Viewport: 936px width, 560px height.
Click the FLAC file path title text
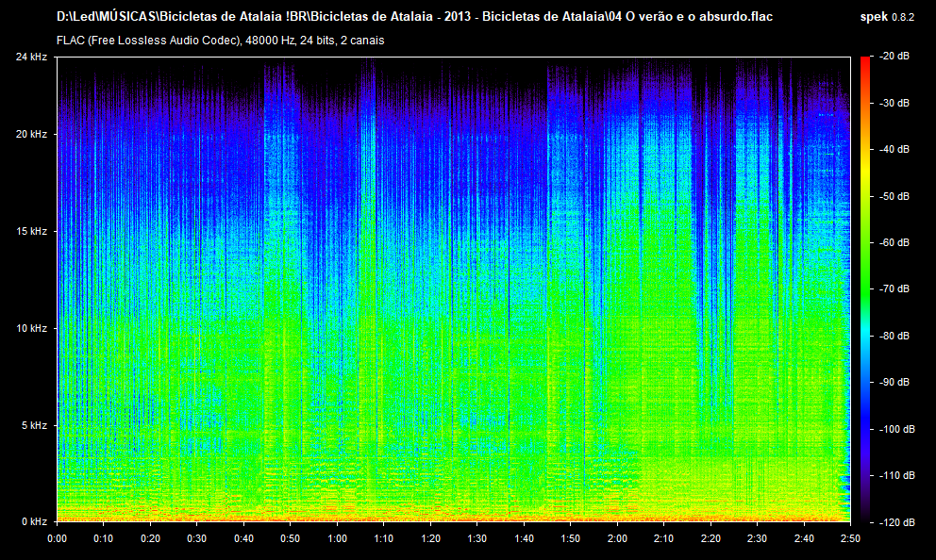click(414, 17)
